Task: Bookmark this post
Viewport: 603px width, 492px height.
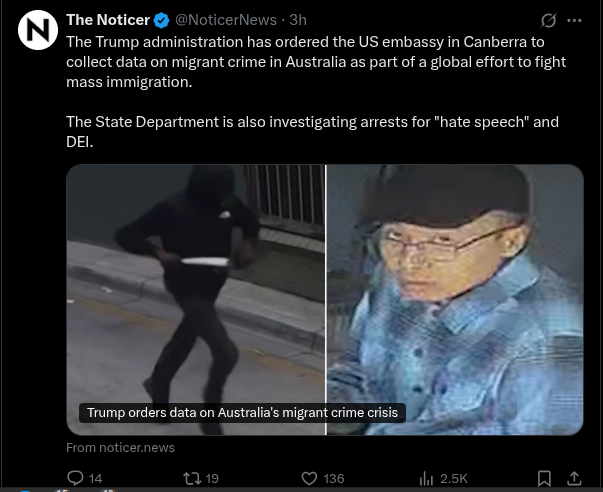Action: (x=544, y=478)
